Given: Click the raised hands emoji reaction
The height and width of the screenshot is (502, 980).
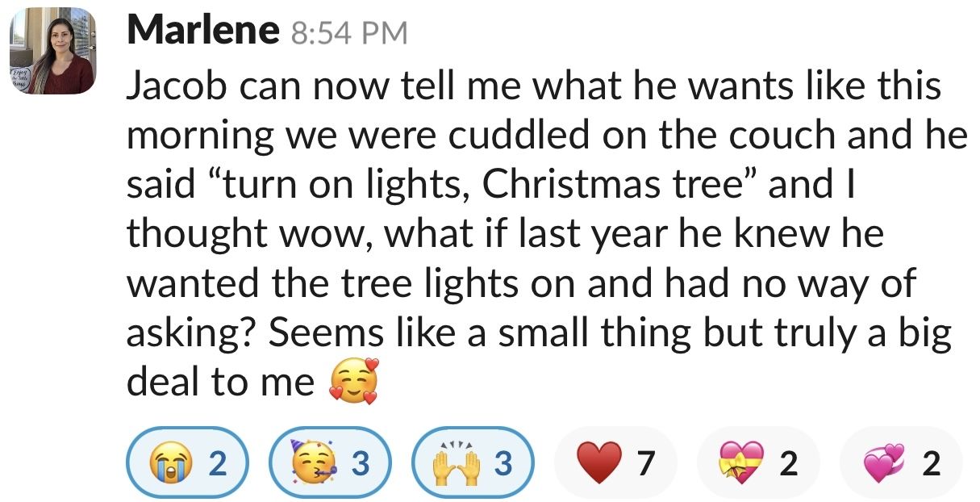Looking at the screenshot, I should [451, 463].
